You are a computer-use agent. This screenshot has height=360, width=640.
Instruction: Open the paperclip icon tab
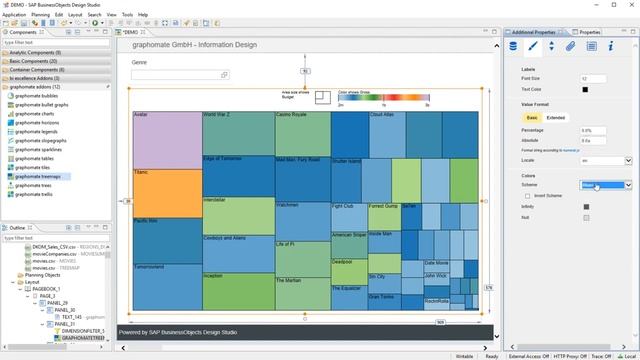pos(571,46)
